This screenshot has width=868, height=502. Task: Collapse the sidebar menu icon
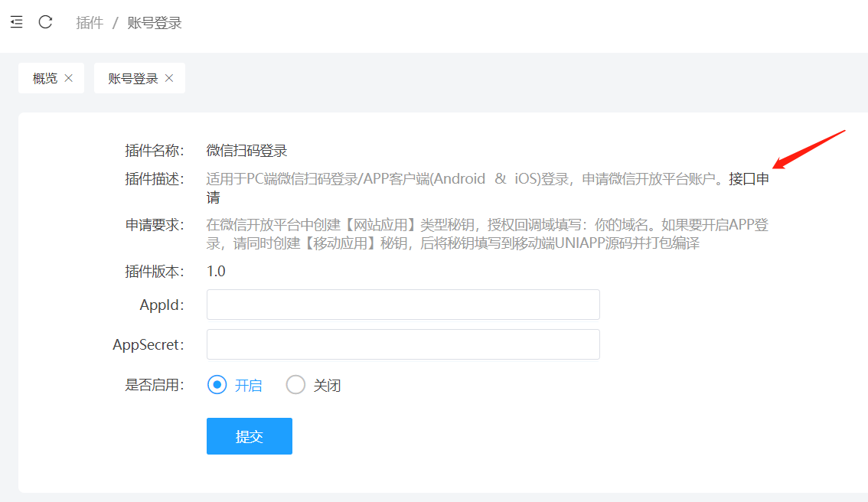(17, 22)
